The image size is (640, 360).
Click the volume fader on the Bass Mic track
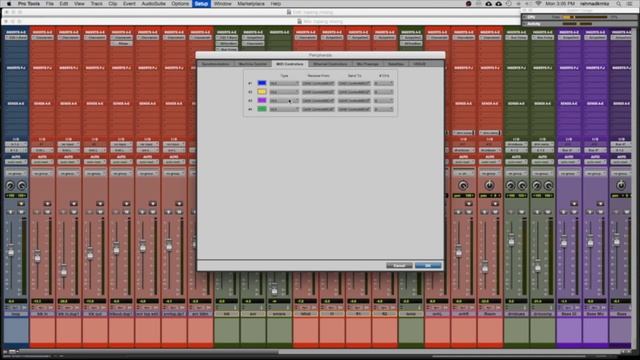[x=590, y=242]
